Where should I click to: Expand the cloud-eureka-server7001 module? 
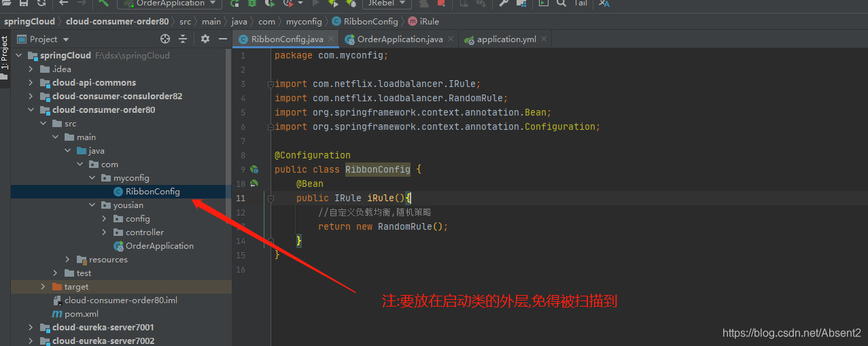31,328
